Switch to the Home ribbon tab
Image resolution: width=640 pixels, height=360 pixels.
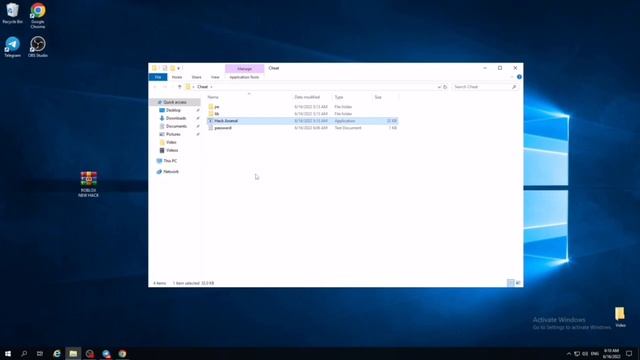point(177,77)
